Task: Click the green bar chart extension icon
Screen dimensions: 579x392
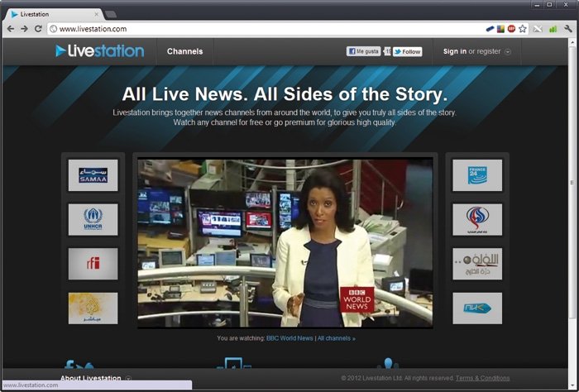Action: pos(553,29)
